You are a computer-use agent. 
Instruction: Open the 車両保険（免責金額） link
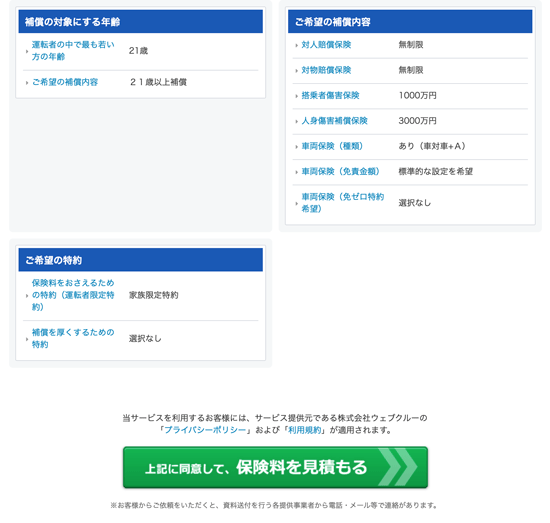tap(341, 172)
